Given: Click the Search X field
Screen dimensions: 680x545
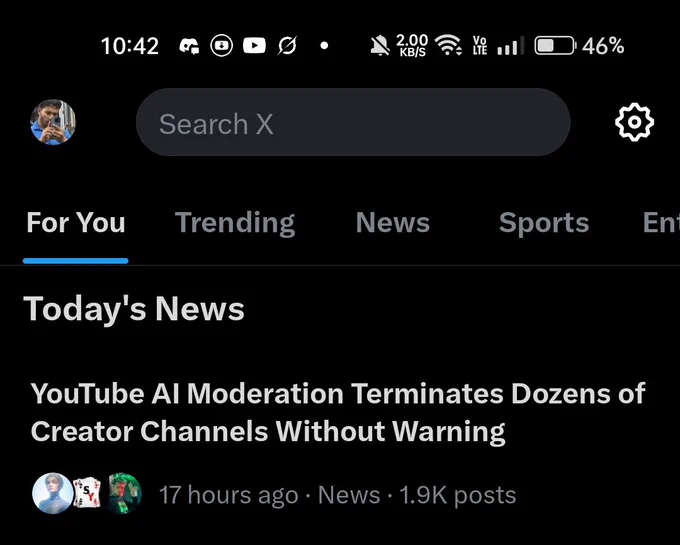Looking at the screenshot, I should 352,123.
